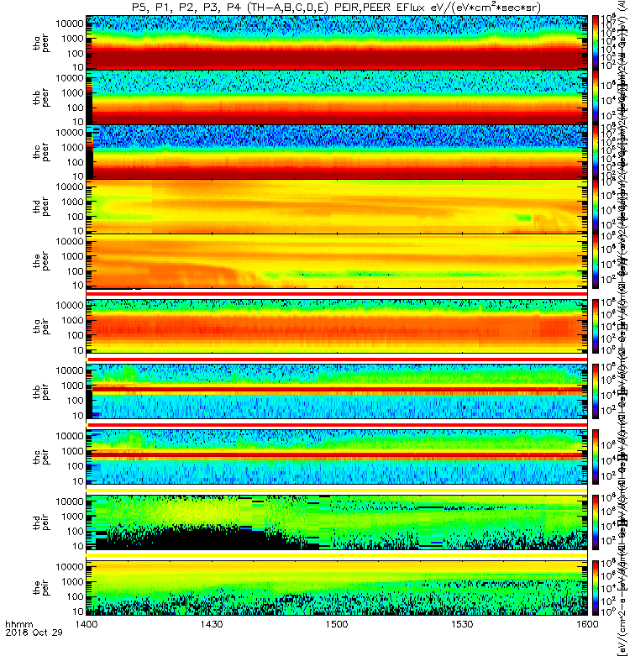Image resolution: width=630 pixels, height=672 pixels.
Task: Click the color bar beside the peer panel
Action: click(596, 261)
